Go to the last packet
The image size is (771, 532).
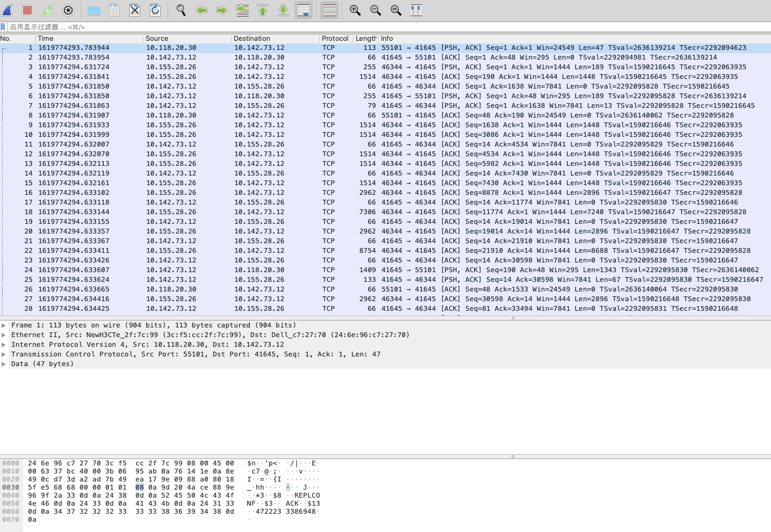(x=283, y=10)
